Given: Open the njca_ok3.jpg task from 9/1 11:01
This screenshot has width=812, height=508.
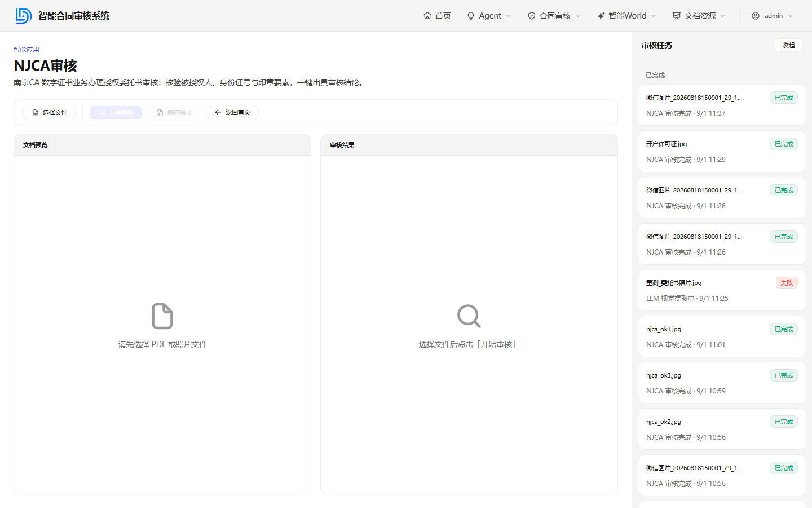Looking at the screenshot, I should point(722,336).
